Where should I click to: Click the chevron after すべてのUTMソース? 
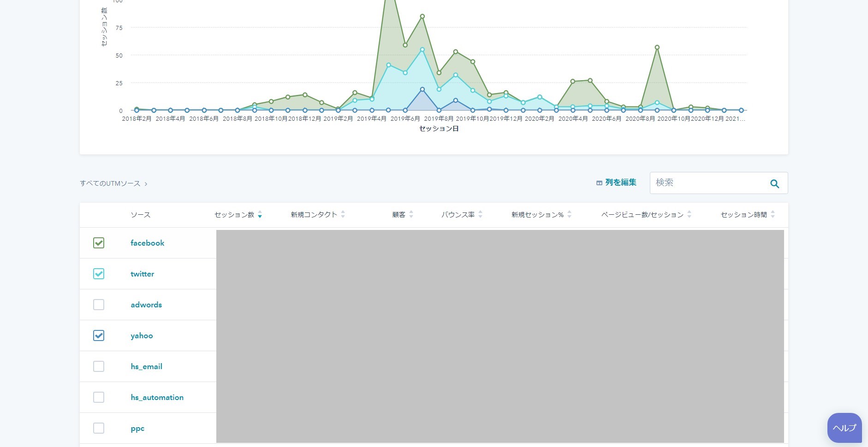(146, 184)
